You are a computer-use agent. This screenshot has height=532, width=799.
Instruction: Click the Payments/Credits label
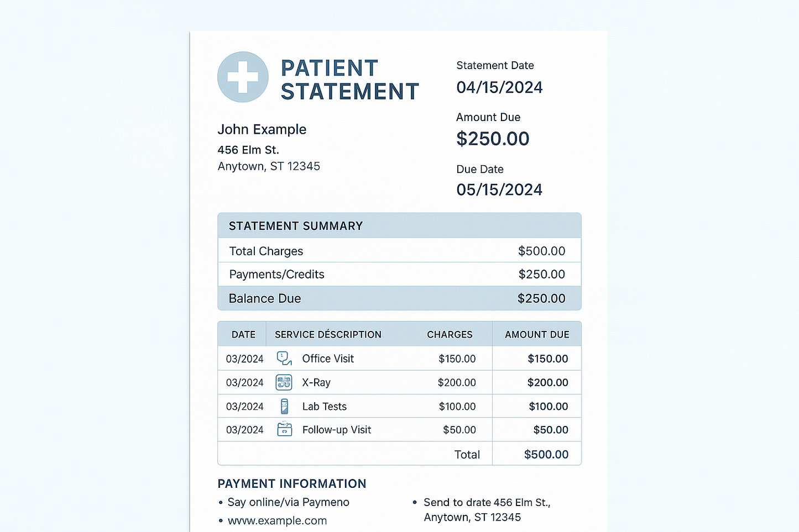tap(276, 275)
